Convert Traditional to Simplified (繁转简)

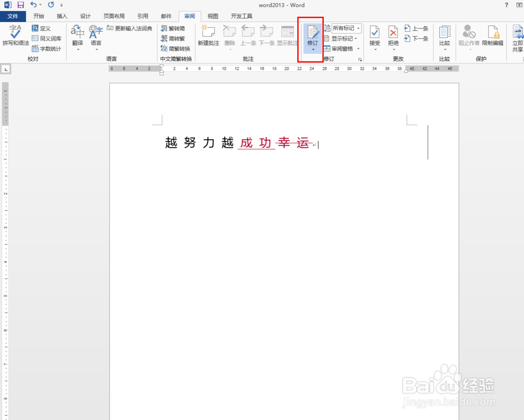tap(173, 28)
